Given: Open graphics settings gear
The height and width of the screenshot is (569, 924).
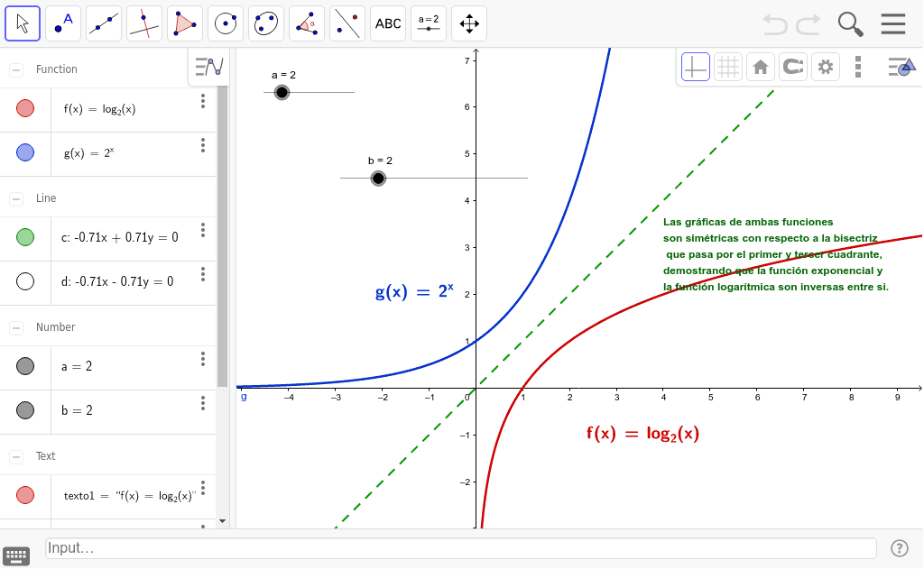Looking at the screenshot, I should click(x=826, y=67).
